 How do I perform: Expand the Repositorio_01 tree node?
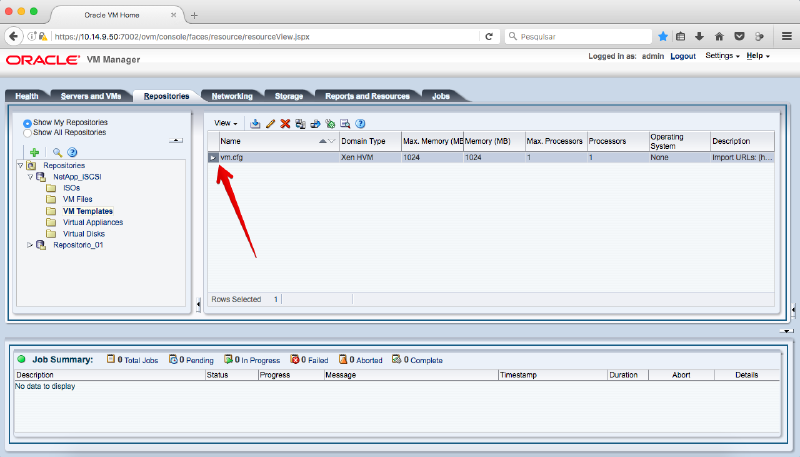coord(30,244)
